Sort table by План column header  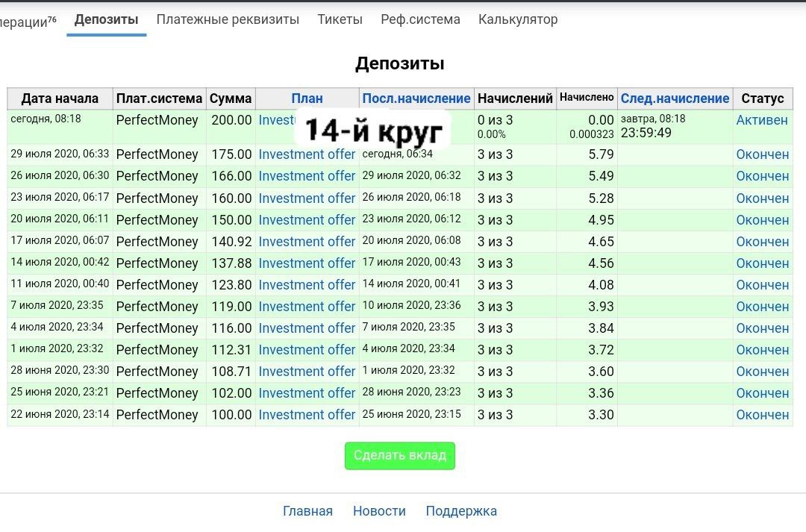pyautogui.click(x=307, y=98)
